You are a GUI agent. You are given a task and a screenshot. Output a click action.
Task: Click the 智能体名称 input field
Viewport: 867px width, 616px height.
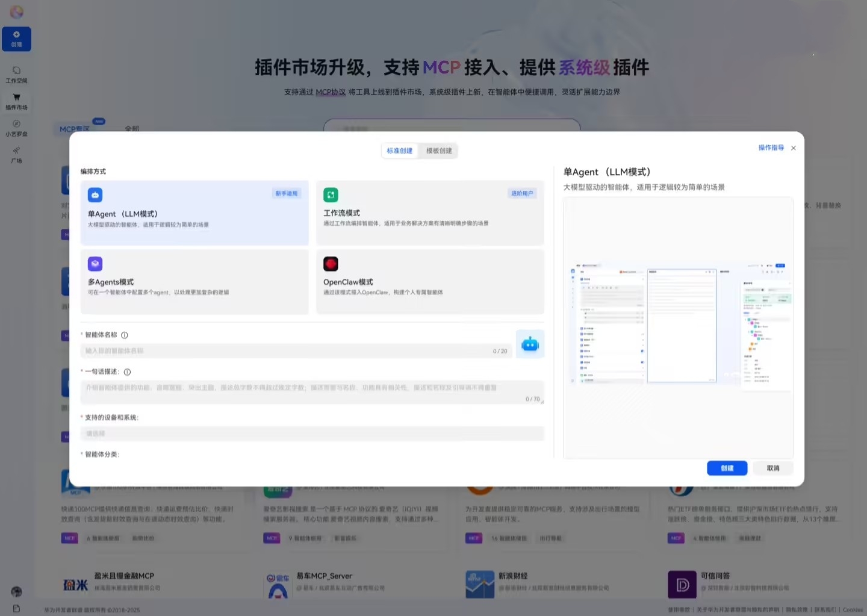[x=289, y=351]
